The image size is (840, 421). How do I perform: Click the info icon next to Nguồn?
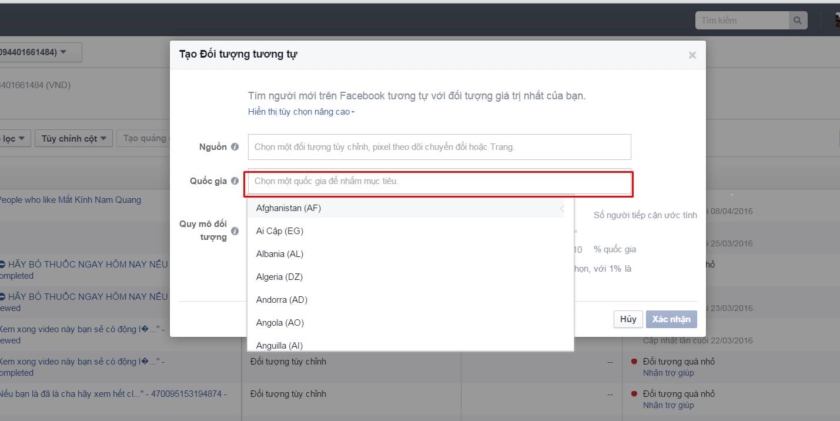(235, 147)
